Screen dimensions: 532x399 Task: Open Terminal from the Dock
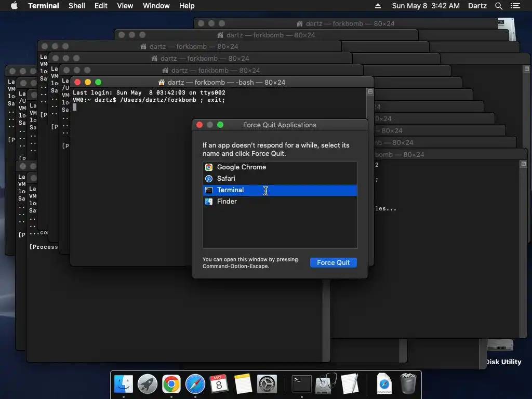pyautogui.click(x=302, y=384)
